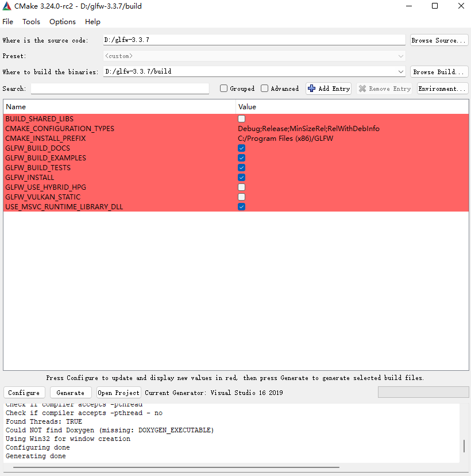
Task: Enable GLFW_VULKAN_STATIC checkbox
Action: 241,197
